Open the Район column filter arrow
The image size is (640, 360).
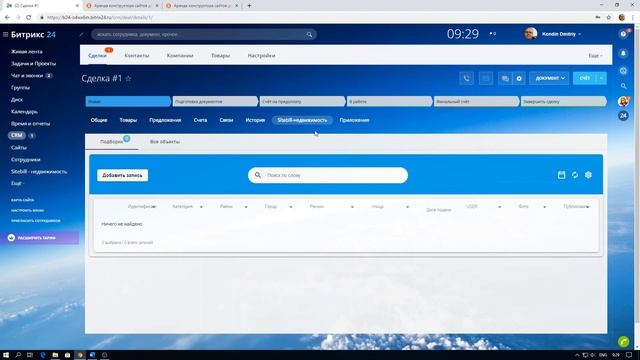(x=246, y=207)
